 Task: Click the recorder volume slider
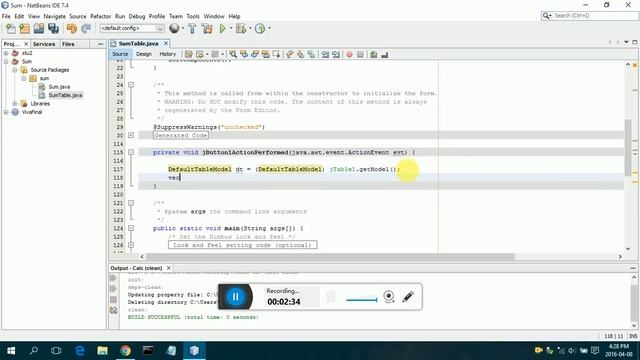362,300
